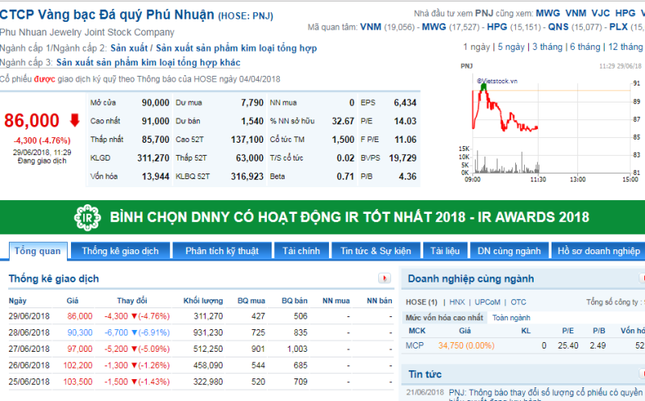Click the 102,200 price cell
This screenshot has width=645, height=401.
(x=78, y=366)
